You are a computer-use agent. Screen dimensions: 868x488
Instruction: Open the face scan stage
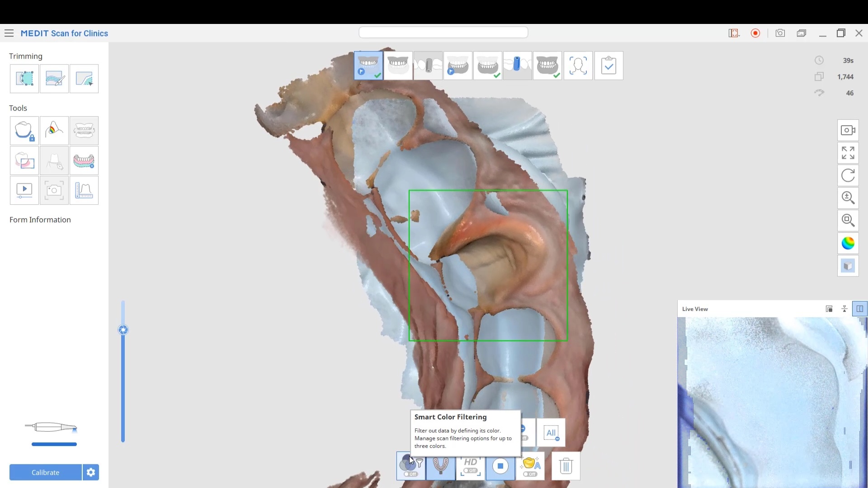(x=578, y=66)
